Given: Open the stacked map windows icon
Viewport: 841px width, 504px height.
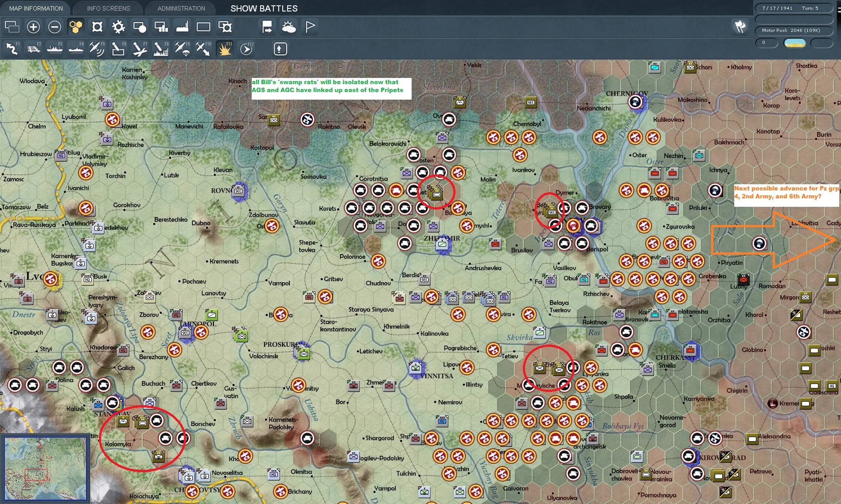Looking at the screenshot, I should (x=12, y=27).
